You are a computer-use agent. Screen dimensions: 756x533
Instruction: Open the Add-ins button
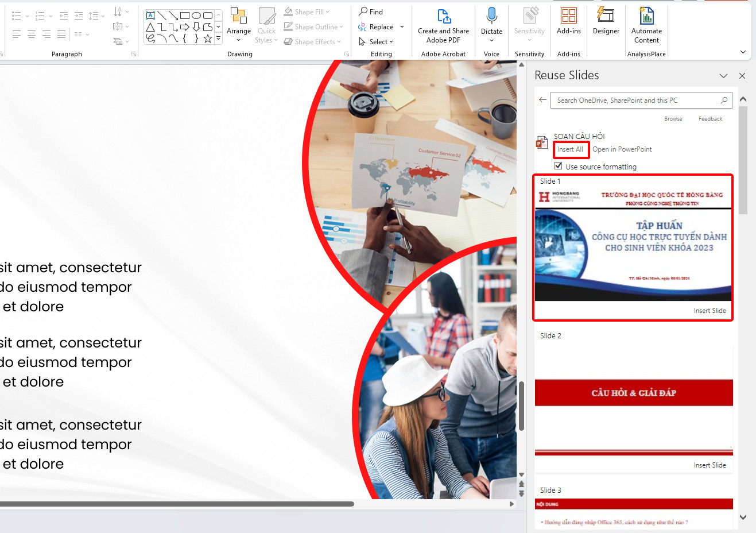[569, 22]
